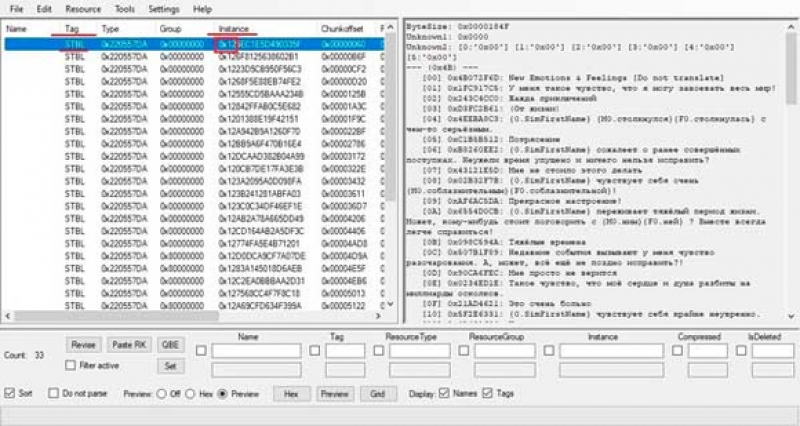The image size is (800, 426).
Task: Open the Tools menu
Action: click(x=125, y=8)
